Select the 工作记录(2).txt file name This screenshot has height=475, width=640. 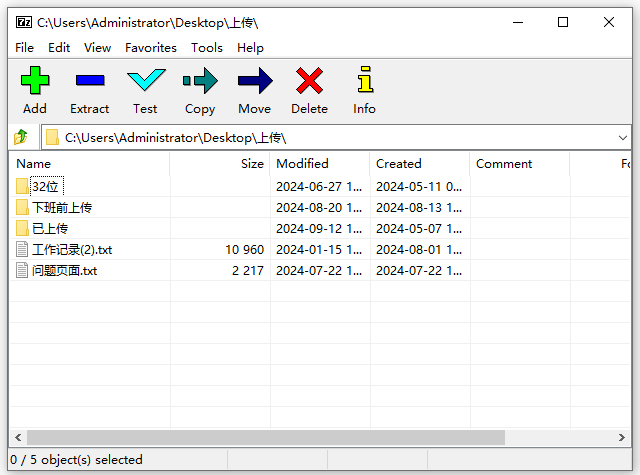coord(72,250)
